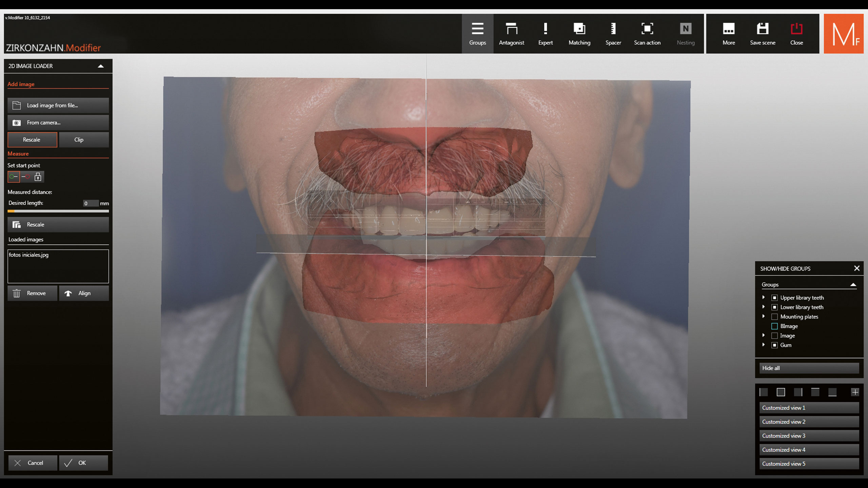This screenshot has height=488, width=868.
Task: Click the Desired length input field
Action: click(91, 203)
